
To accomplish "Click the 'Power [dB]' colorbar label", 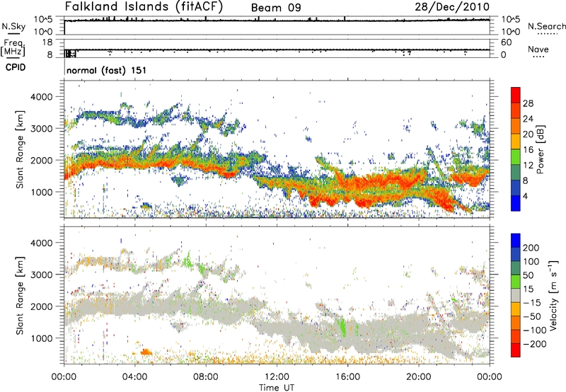I will pyautogui.click(x=541, y=149).
